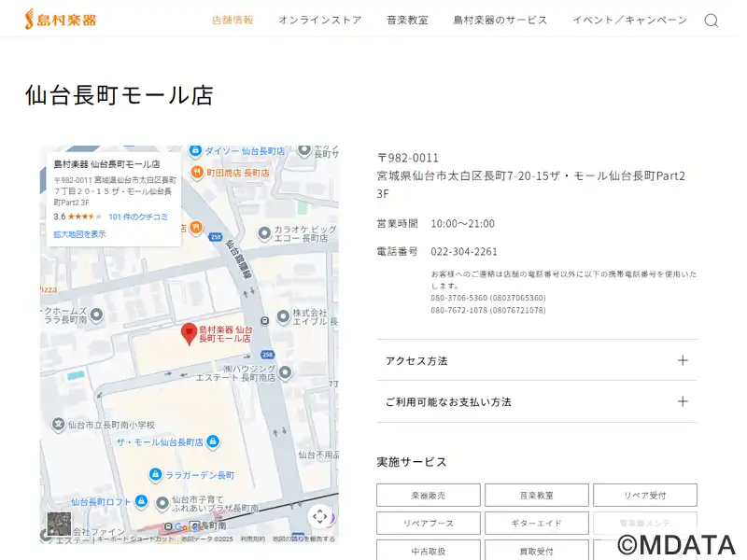Expand the アクセス方法 section
Image resolution: width=747 pixels, height=560 pixels.
coord(537,360)
